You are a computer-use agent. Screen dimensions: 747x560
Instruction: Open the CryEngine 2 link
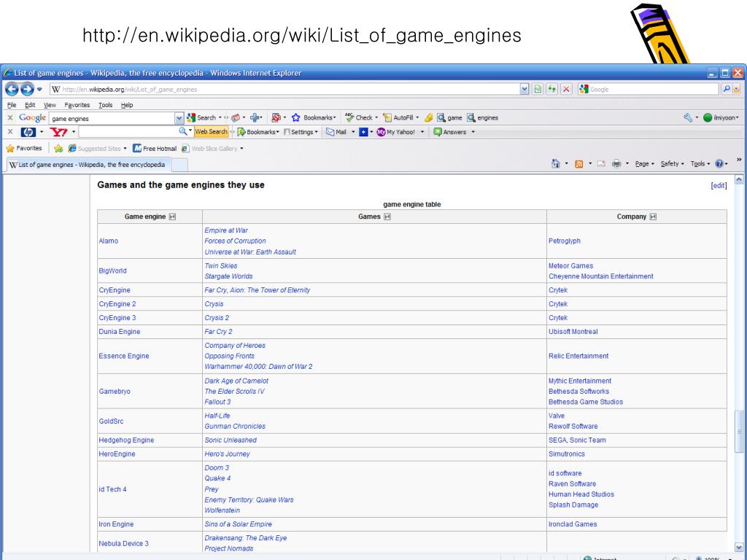tap(117, 304)
